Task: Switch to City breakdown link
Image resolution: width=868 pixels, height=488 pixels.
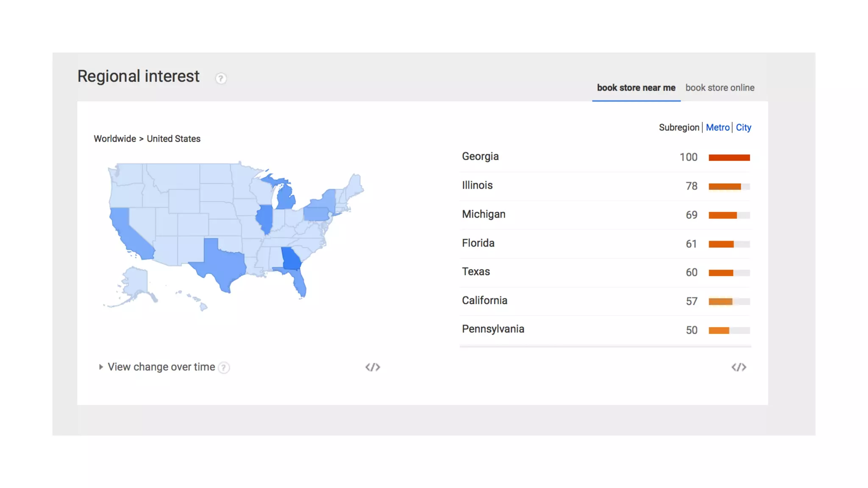Action: [x=743, y=128]
